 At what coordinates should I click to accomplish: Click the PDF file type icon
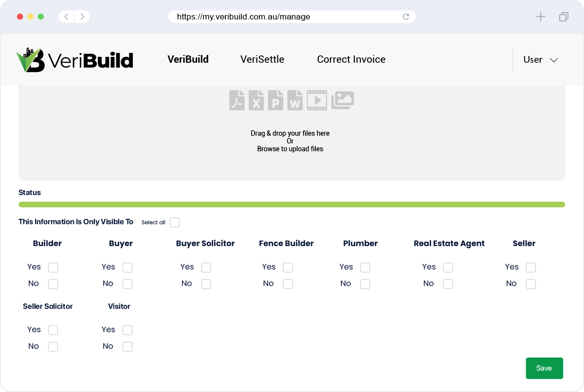click(x=237, y=100)
